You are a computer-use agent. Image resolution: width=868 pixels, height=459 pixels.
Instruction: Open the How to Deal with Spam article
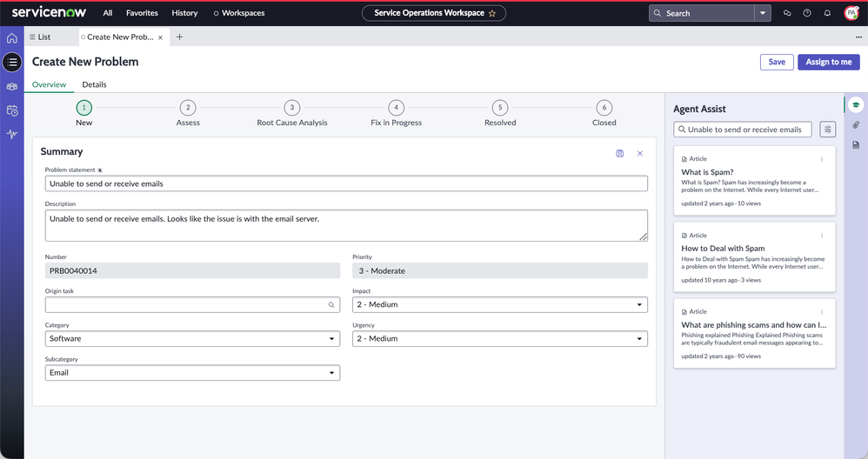pos(723,249)
